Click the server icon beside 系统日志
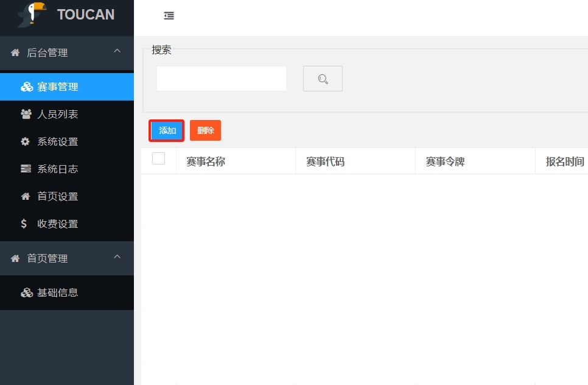This screenshot has height=385, width=588. point(26,169)
